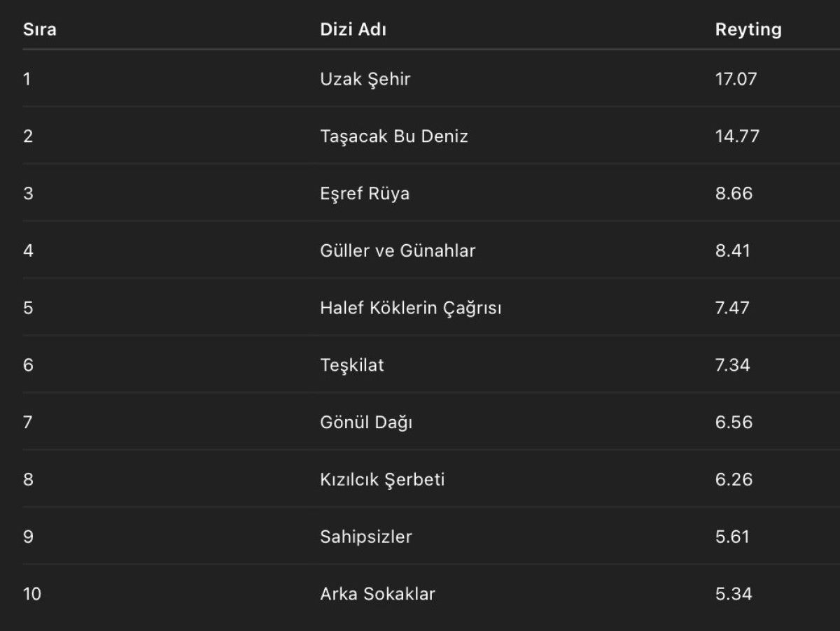This screenshot has width=840, height=631.
Task: Open the Arka Sokaklar entry
Action: [377, 595]
